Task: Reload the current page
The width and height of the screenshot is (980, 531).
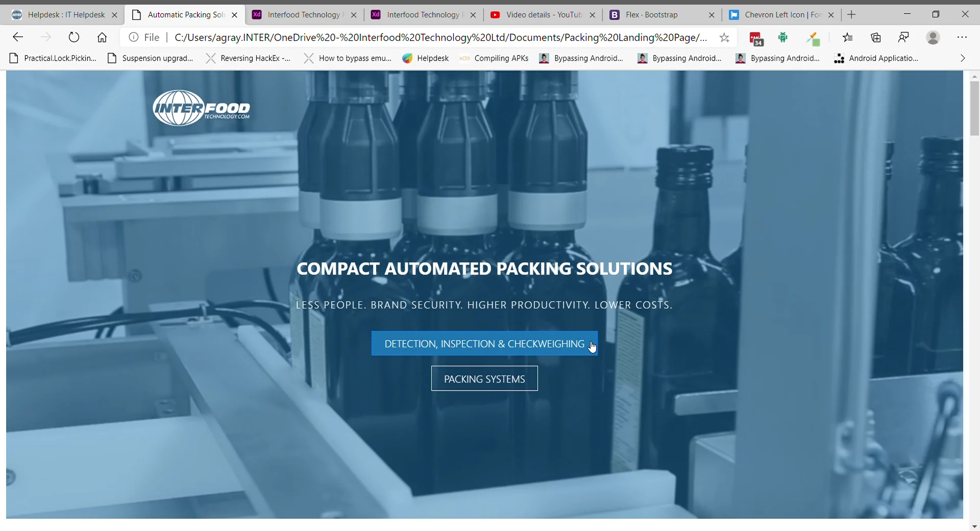Action: click(74, 37)
